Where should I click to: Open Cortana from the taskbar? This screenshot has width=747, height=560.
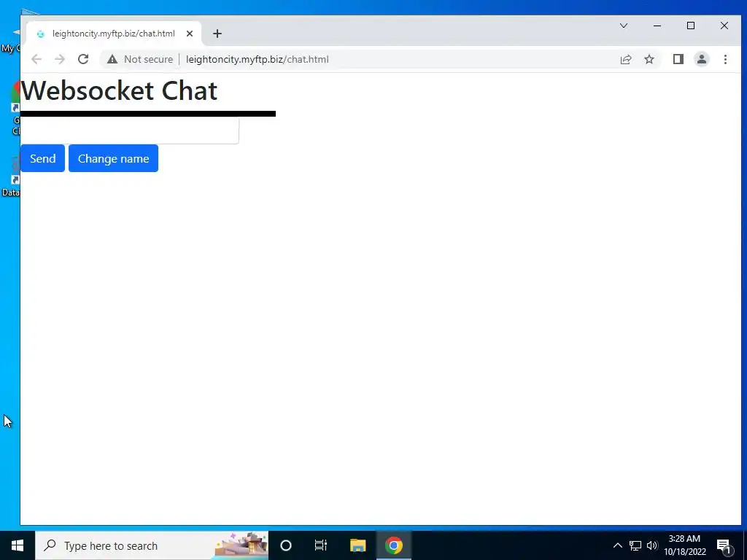click(286, 545)
